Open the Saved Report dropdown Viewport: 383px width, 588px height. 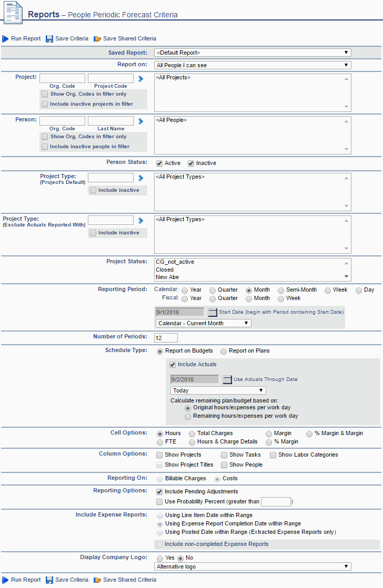253,53
